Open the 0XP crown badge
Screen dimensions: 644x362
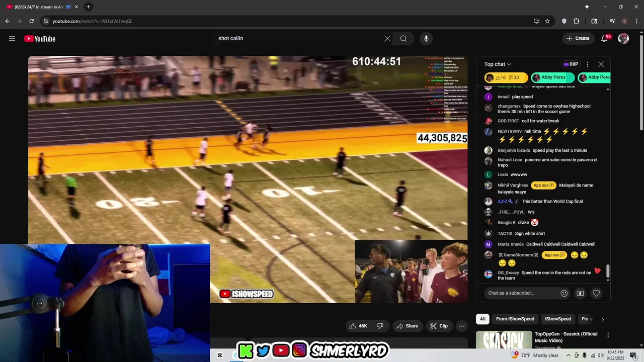[x=571, y=64]
